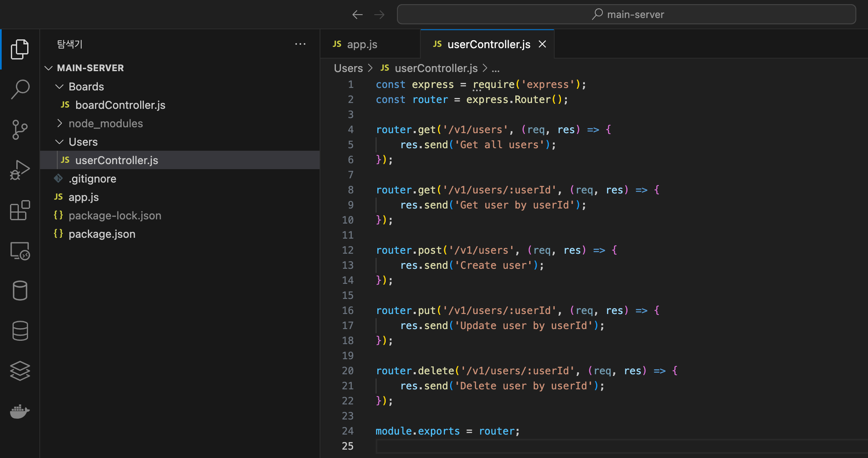Open the Docker view icon
Image resolution: width=868 pixels, height=458 pixels.
pyautogui.click(x=20, y=412)
